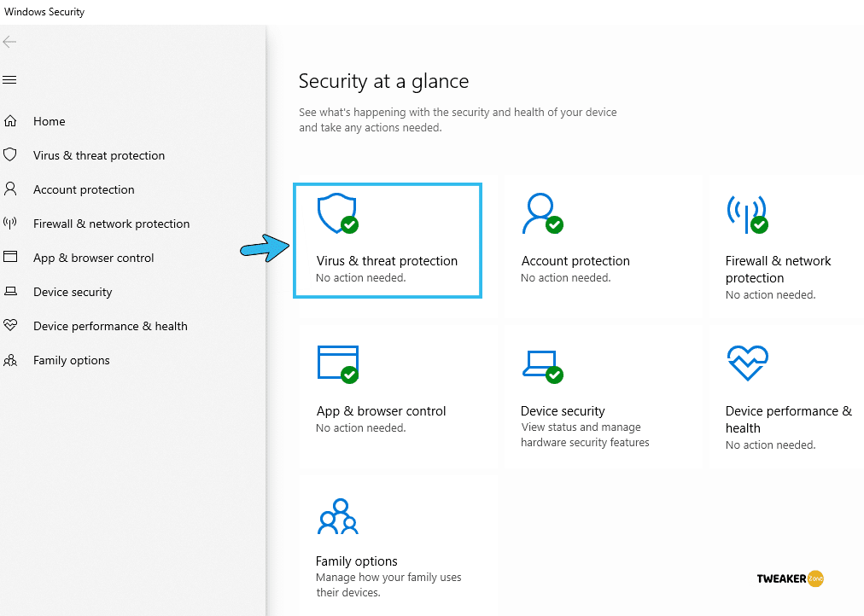The height and width of the screenshot is (616, 864).
Task: Open Virus & threat protection from sidebar
Action: pos(99,155)
